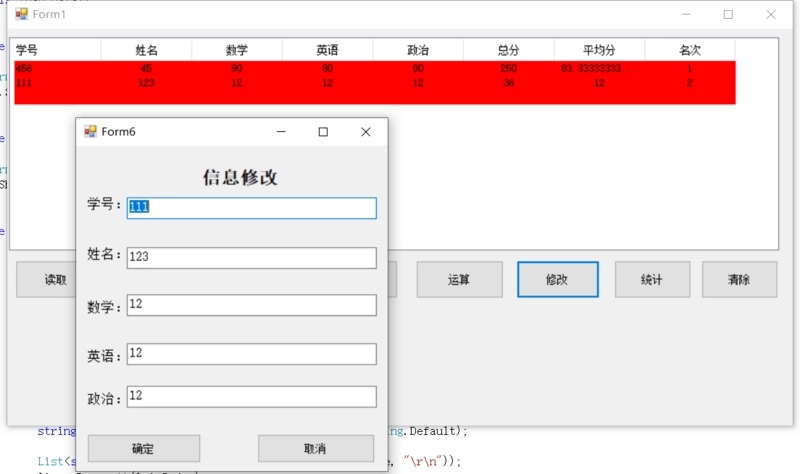Click the 修改 button in Form1
800x474 pixels.
pyautogui.click(x=558, y=280)
